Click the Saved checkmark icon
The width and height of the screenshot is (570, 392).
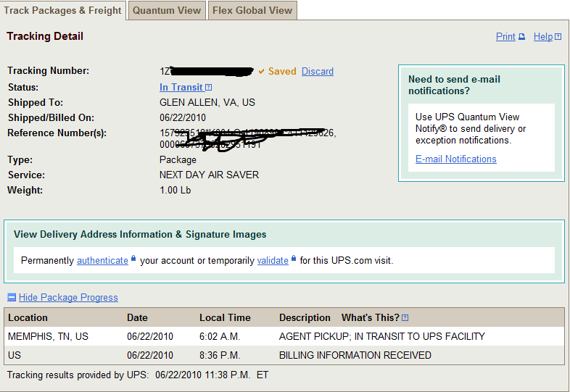pyautogui.click(x=261, y=72)
